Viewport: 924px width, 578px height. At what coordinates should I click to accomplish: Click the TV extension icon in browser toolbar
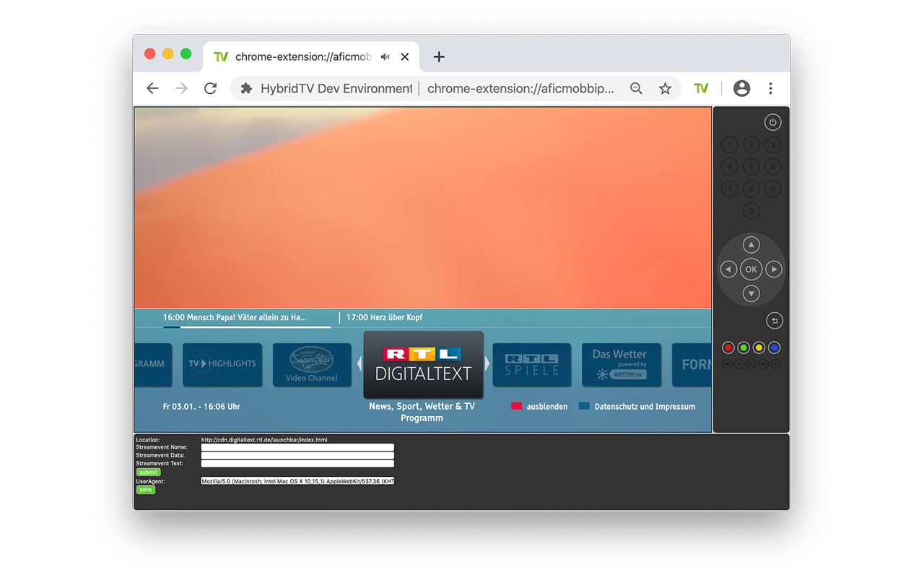[x=701, y=87]
